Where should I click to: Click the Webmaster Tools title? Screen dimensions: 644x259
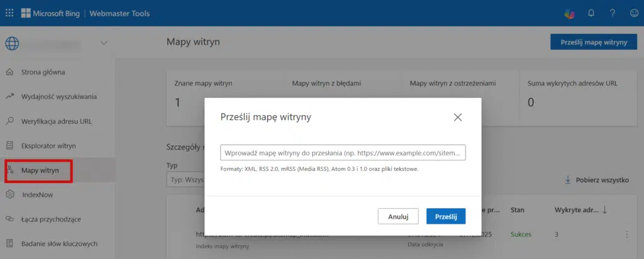(x=119, y=14)
